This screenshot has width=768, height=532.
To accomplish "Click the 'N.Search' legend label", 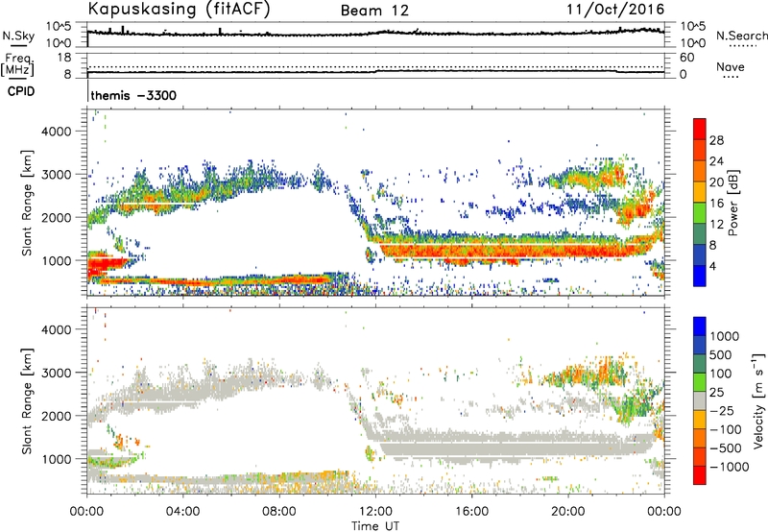I will coord(742,36).
